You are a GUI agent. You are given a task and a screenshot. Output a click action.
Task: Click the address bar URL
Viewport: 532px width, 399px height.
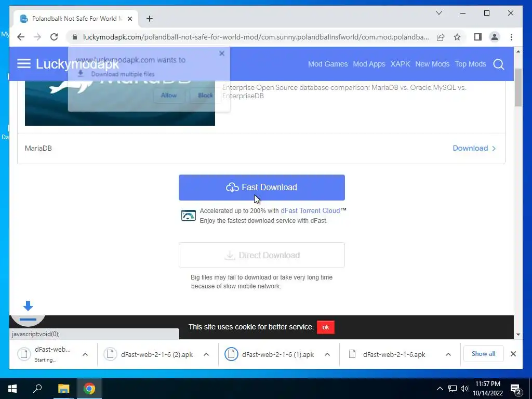pyautogui.click(x=256, y=37)
